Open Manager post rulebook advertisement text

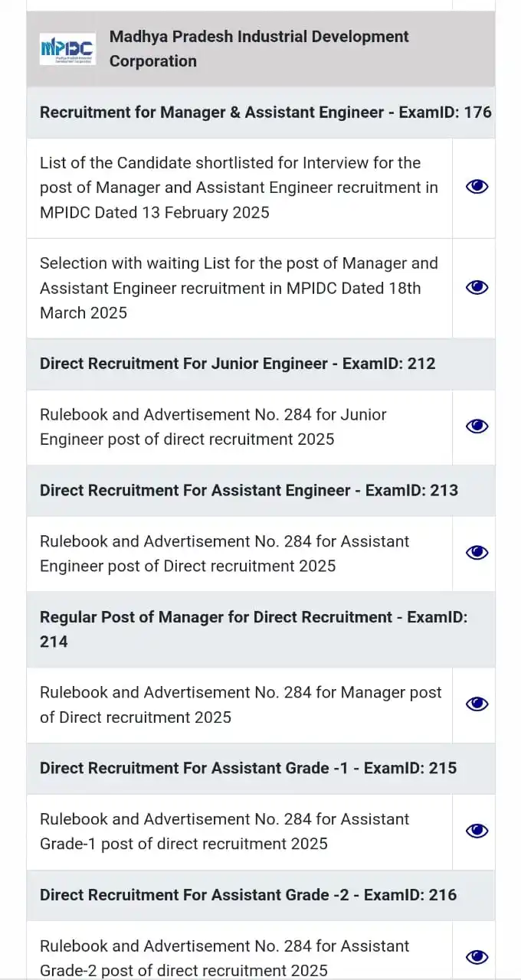click(240, 704)
